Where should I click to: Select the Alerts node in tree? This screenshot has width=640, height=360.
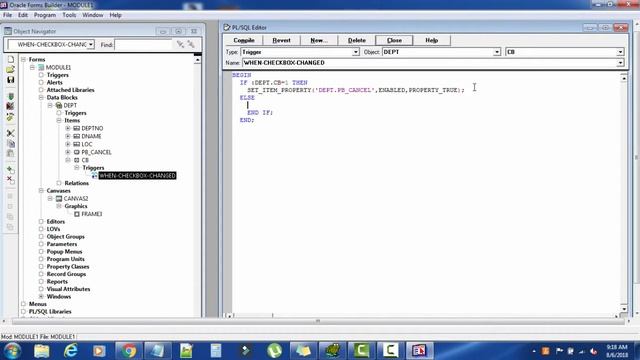tap(54, 82)
